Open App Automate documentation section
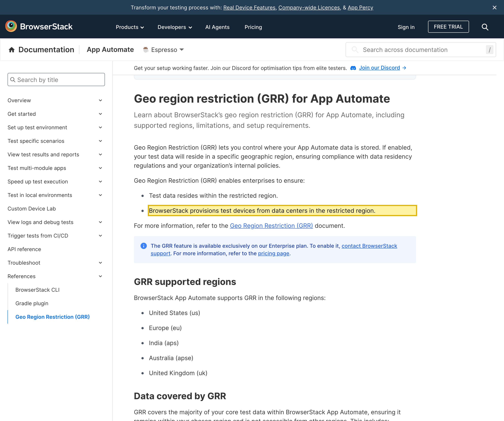504x421 pixels. pyautogui.click(x=110, y=50)
